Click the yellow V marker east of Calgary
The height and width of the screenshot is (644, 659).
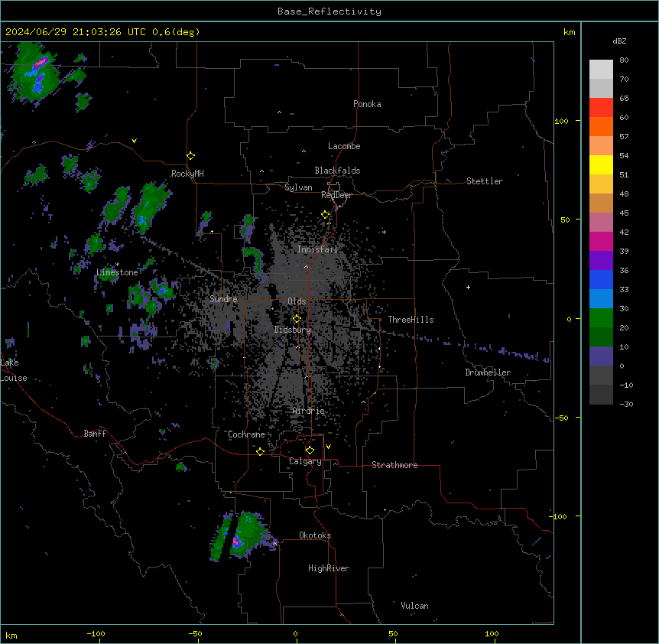tap(328, 447)
